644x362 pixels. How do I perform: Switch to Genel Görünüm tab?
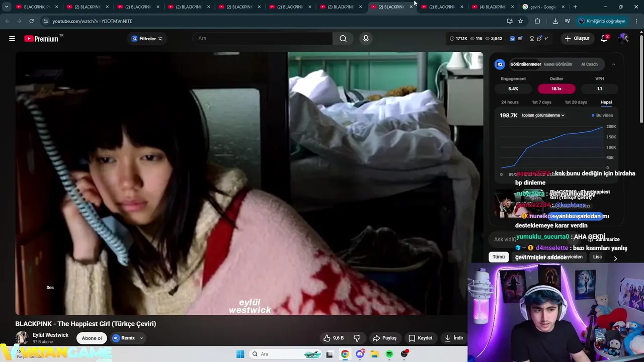click(558, 64)
